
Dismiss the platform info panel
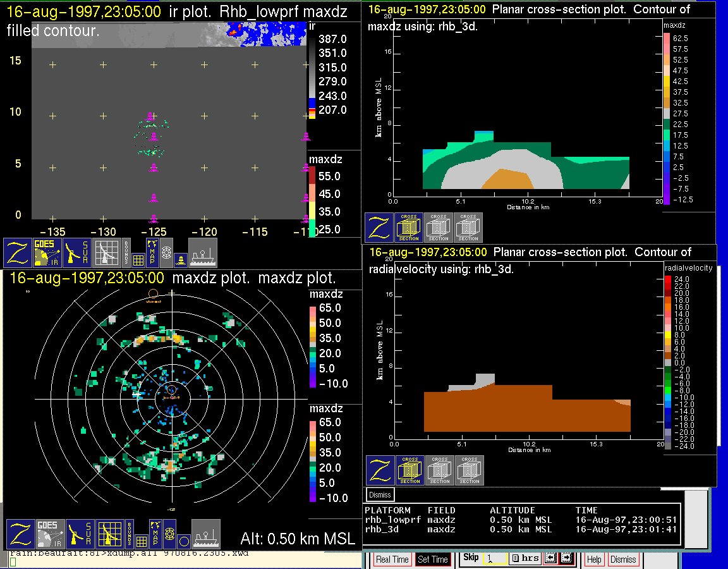(380, 494)
